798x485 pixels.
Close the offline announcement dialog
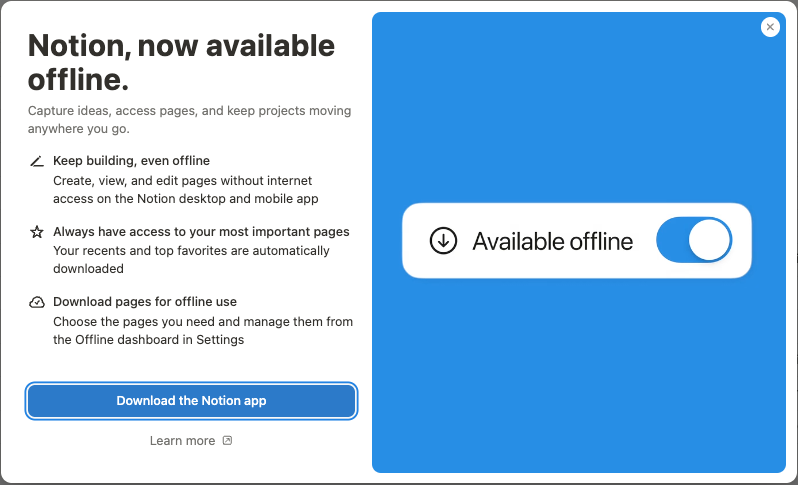click(x=770, y=27)
